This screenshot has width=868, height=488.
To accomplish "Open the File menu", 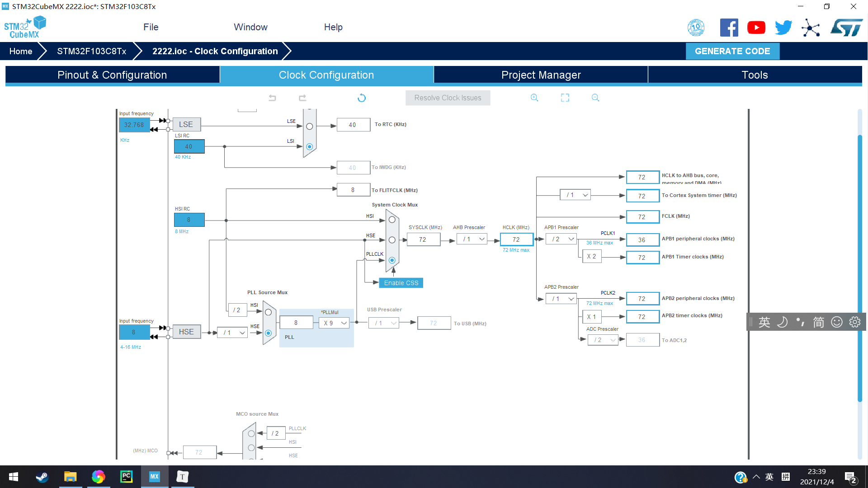I will [151, 27].
